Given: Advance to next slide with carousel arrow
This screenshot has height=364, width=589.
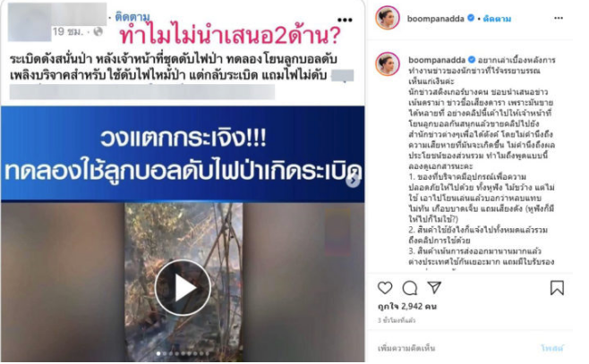Looking at the screenshot, I should click(x=353, y=181).
